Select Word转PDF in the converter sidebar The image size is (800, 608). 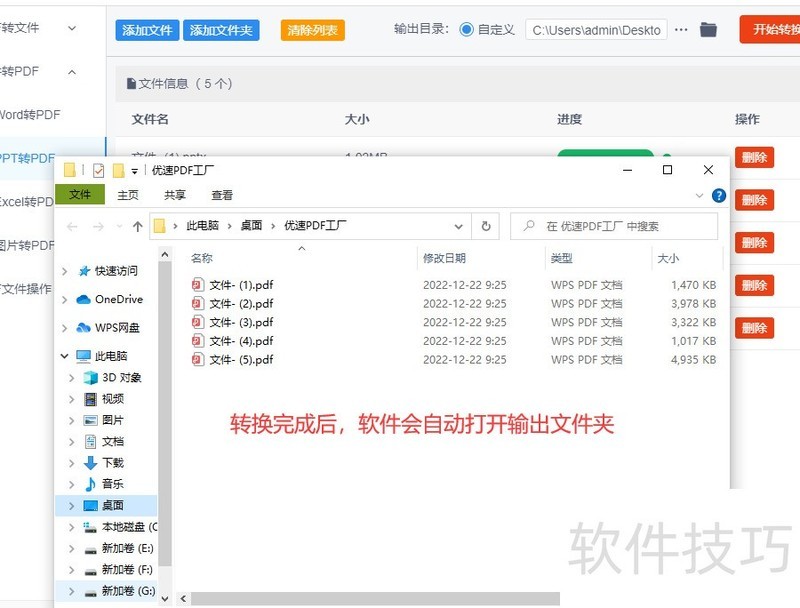tap(30, 115)
